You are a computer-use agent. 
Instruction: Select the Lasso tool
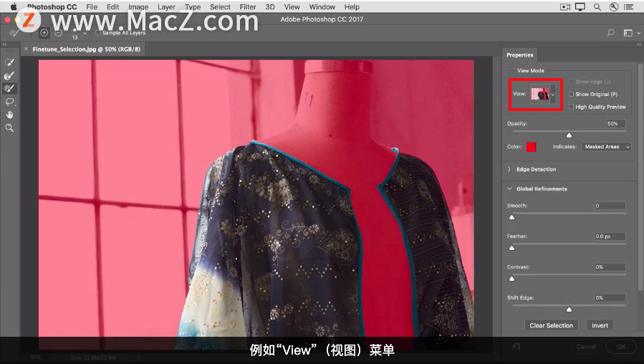tap(9, 102)
